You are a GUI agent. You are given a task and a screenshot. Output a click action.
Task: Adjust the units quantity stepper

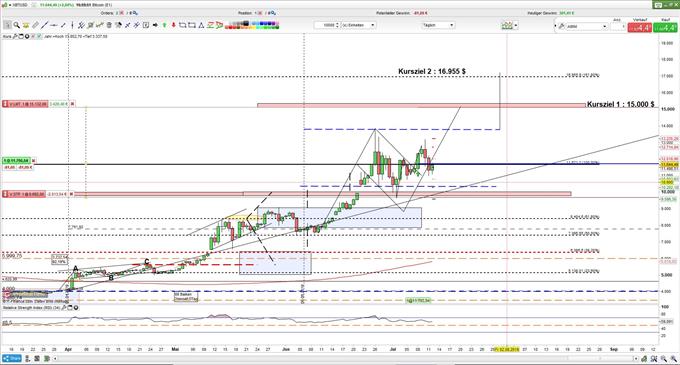coord(338,25)
